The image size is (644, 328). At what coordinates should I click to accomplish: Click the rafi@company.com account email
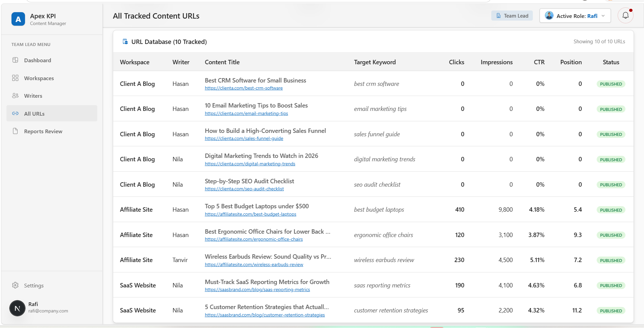48,311
